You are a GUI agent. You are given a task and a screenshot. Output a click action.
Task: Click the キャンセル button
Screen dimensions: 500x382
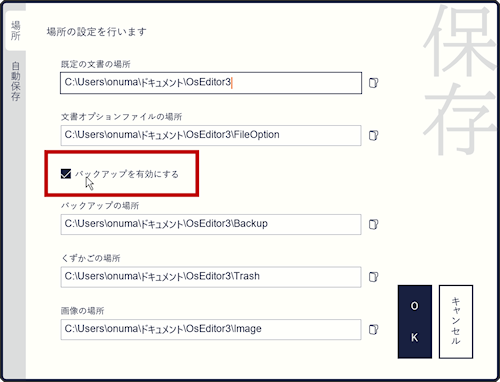(x=456, y=322)
